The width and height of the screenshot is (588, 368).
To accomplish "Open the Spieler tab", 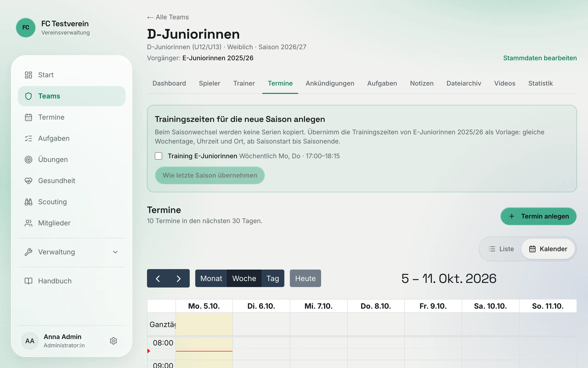I will pyautogui.click(x=209, y=83).
